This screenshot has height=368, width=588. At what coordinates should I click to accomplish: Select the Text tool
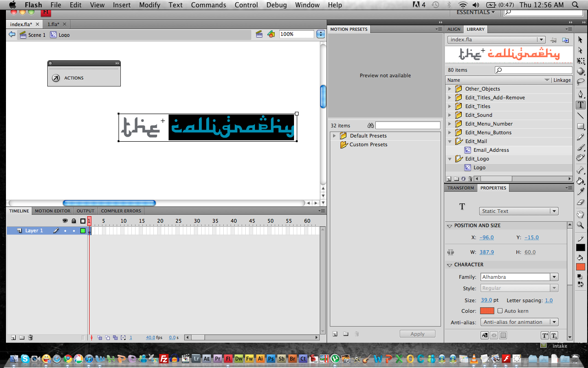[x=581, y=104]
